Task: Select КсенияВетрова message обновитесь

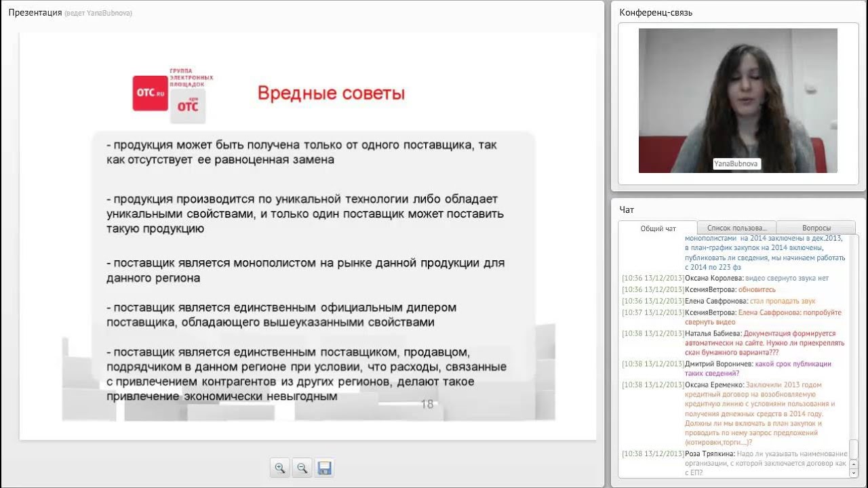Action: [x=698, y=289]
